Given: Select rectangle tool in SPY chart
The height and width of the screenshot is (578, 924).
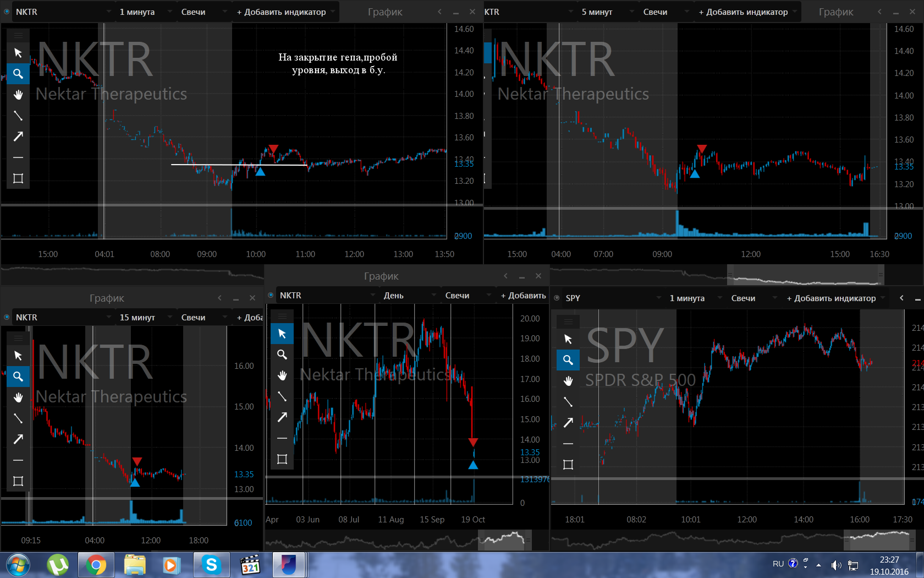Looking at the screenshot, I should coord(568,465).
